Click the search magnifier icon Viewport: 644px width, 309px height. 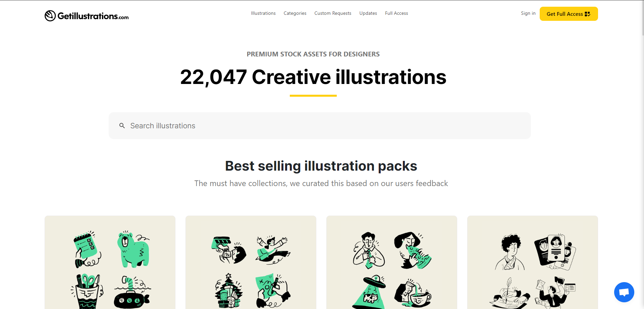point(122,126)
